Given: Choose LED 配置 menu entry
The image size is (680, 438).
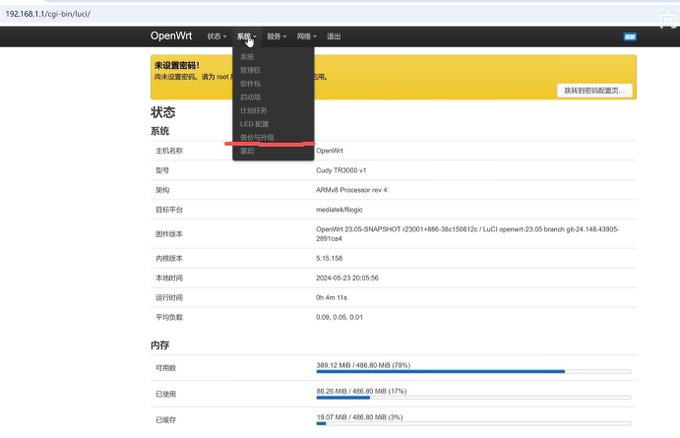Looking at the screenshot, I should click(x=255, y=123).
